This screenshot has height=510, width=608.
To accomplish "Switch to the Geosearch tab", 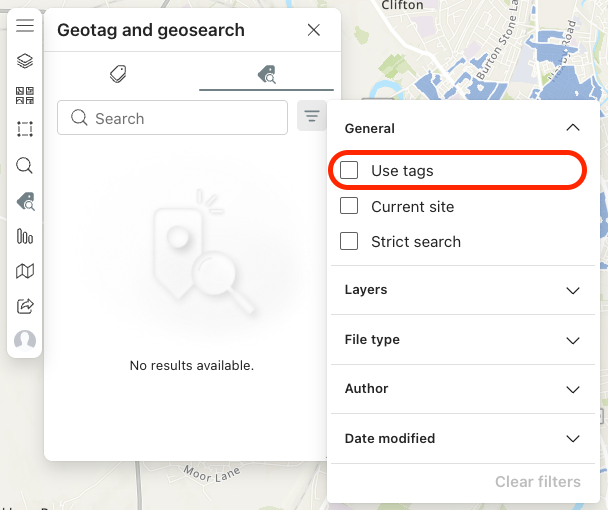I will 266,74.
